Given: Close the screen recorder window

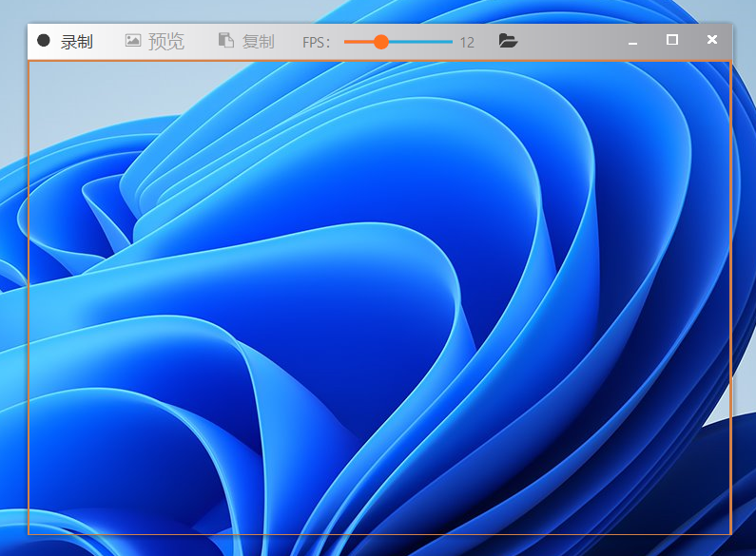Looking at the screenshot, I should [712, 40].
